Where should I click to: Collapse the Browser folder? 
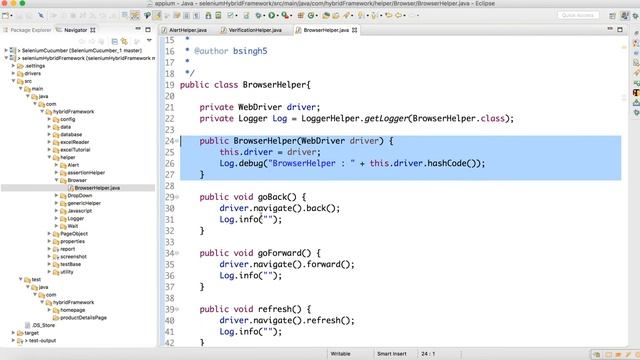click(57, 180)
